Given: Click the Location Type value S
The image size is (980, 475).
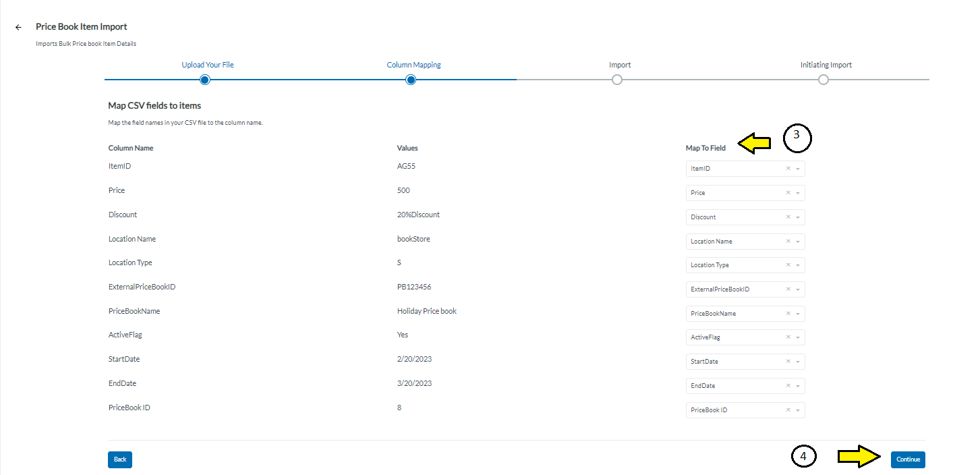Looking at the screenshot, I should click(399, 262).
